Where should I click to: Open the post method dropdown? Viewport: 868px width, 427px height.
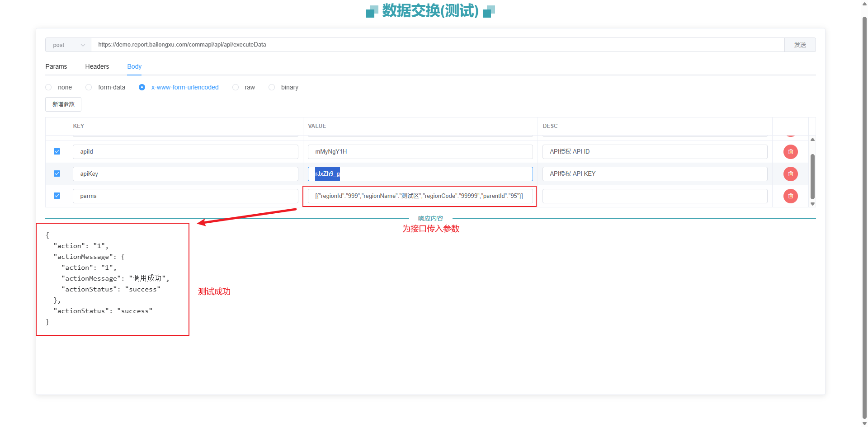coord(68,45)
